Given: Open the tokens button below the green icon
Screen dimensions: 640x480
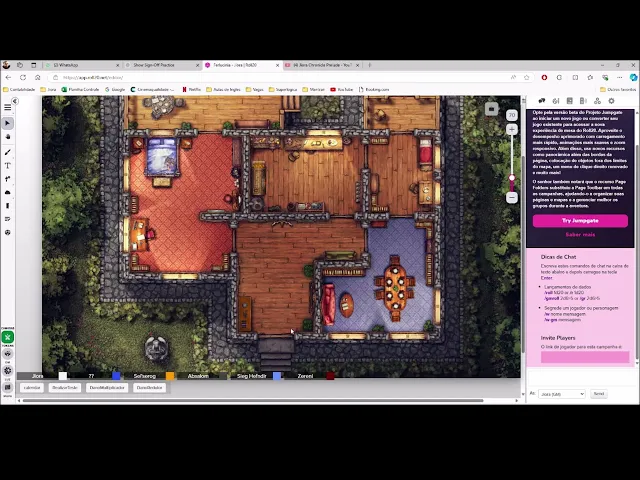Looking at the screenshot, I should coord(7,353).
